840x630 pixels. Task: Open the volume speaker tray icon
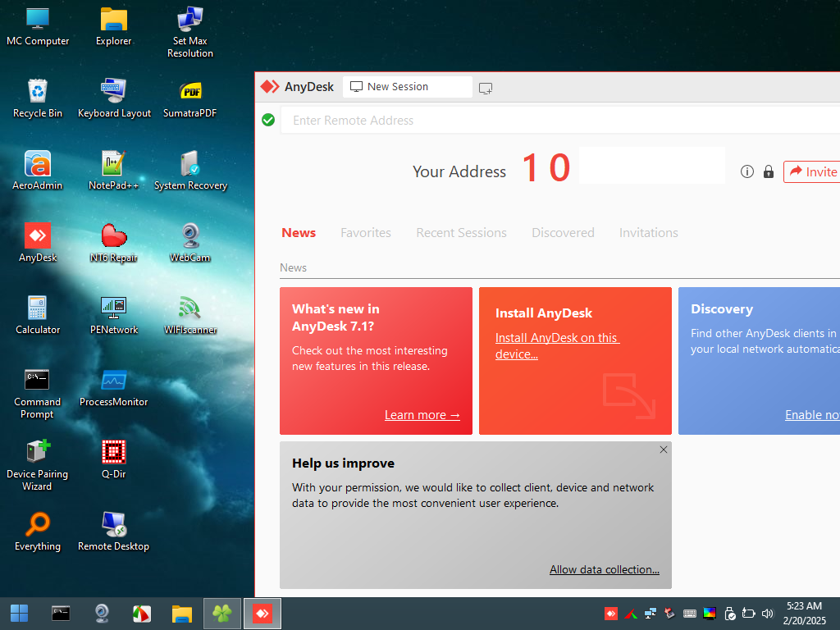768,614
